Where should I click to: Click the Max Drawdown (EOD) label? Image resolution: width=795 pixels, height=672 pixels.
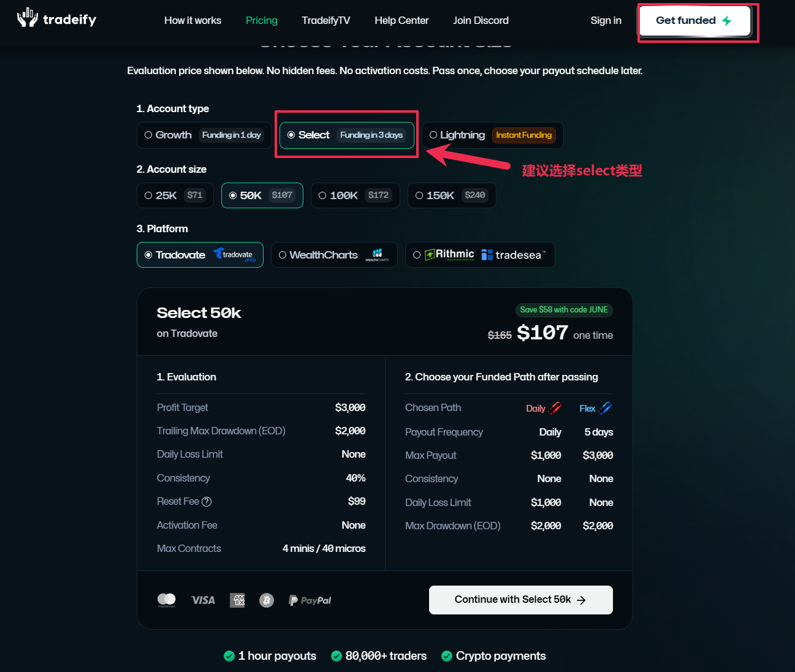click(x=453, y=526)
